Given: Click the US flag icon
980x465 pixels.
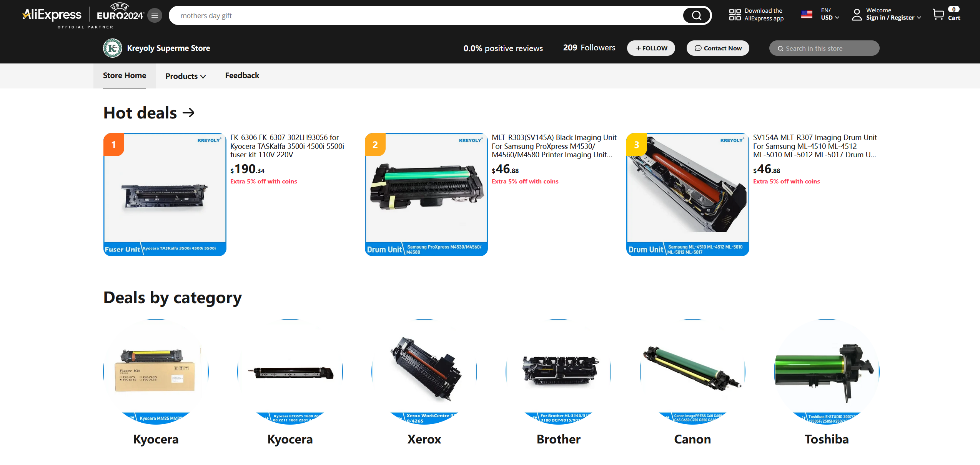Looking at the screenshot, I should pyautogui.click(x=807, y=15).
